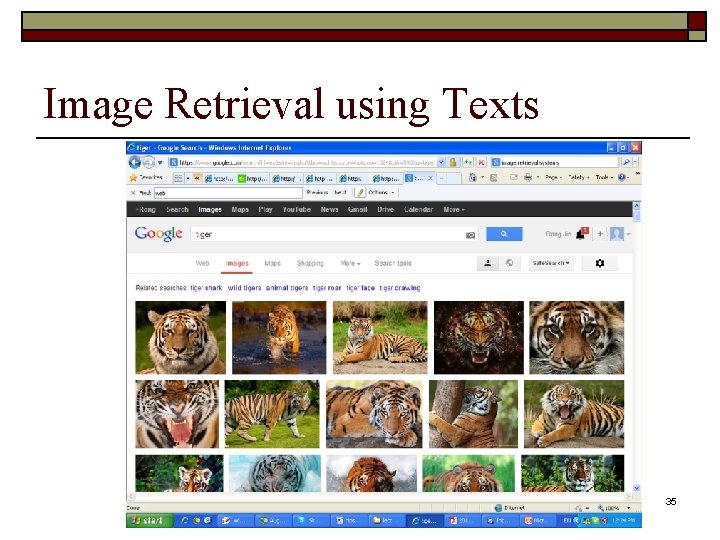Open the first tiger face thumbnail
Image resolution: width=720 pixels, height=540 pixels.
tap(180, 337)
